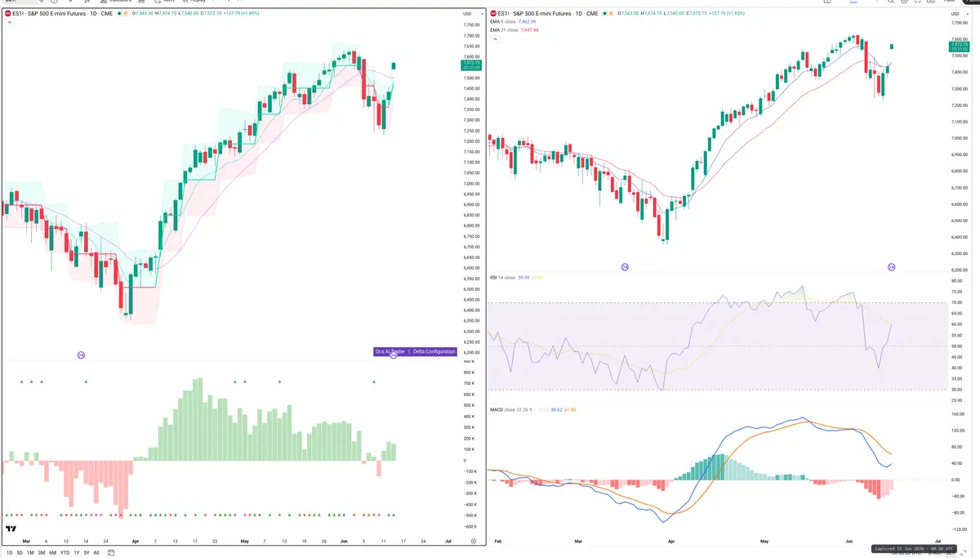Click the TradingView logo on left chart
The height and width of the screenshot is (558, 980).
click(11, 529)
